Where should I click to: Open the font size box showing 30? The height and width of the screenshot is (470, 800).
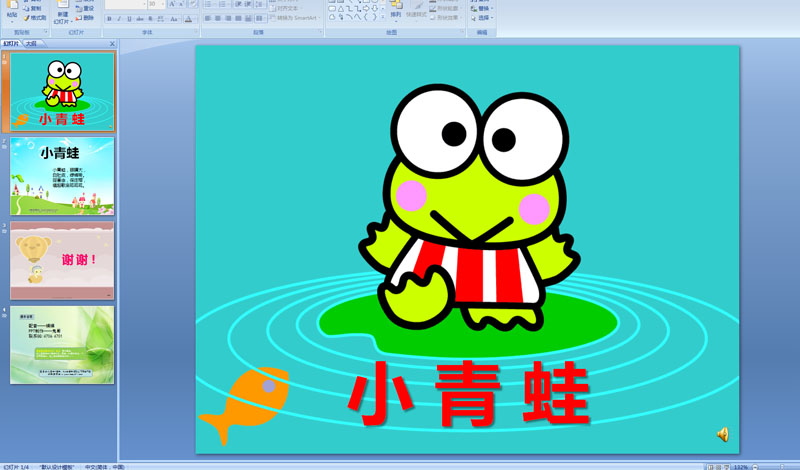point(156,4)
